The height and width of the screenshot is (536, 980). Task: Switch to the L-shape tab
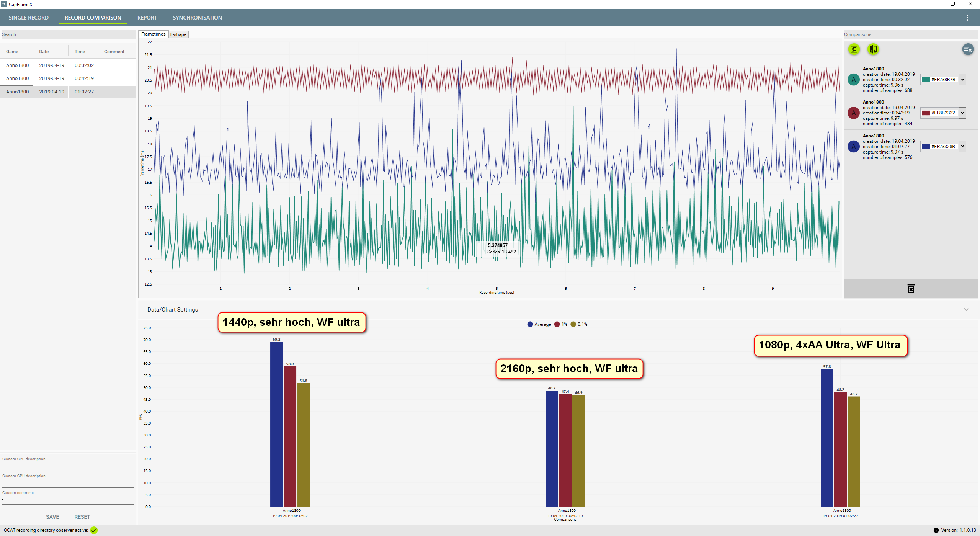(x=178, y=34)
